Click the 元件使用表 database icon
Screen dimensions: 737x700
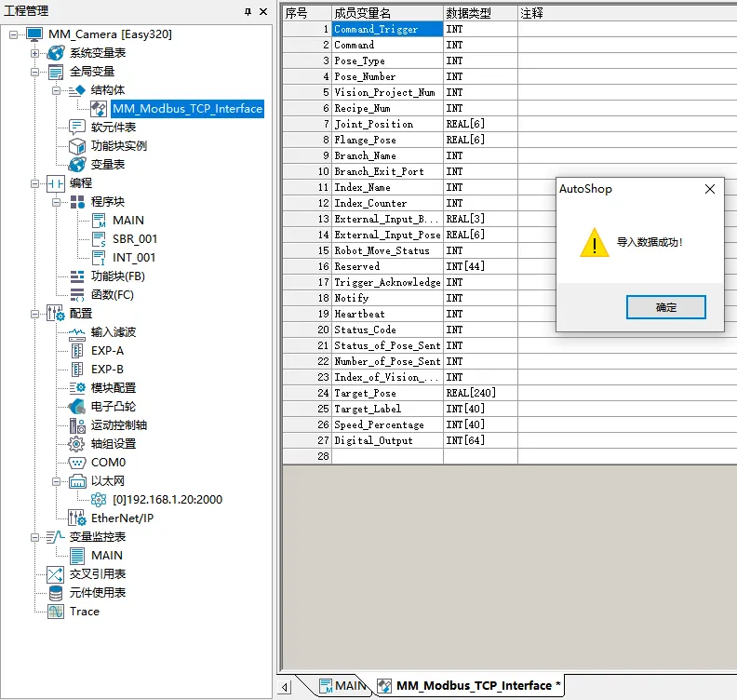[x=56, y=593]
